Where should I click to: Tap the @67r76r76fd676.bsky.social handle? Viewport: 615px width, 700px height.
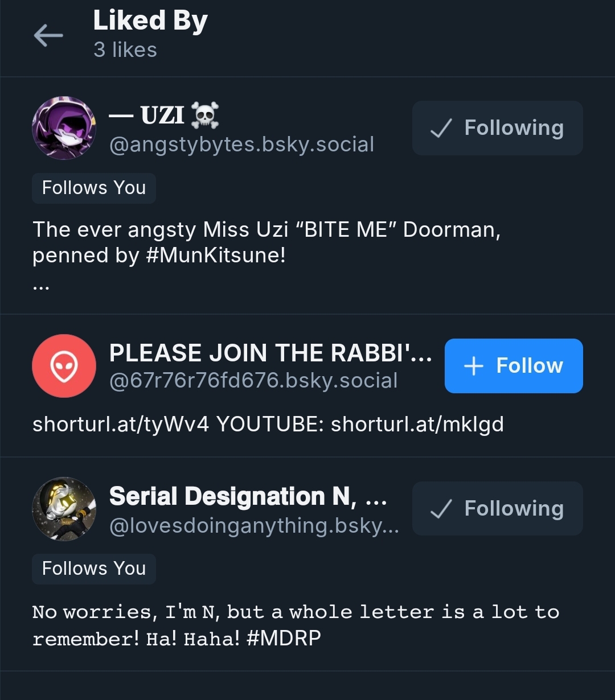point(253,381)
